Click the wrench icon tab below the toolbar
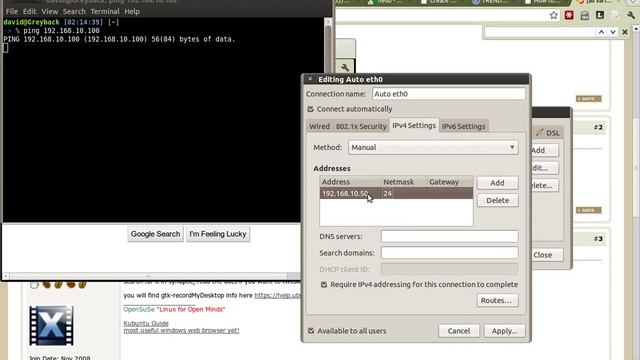 (x=345, y=67)
